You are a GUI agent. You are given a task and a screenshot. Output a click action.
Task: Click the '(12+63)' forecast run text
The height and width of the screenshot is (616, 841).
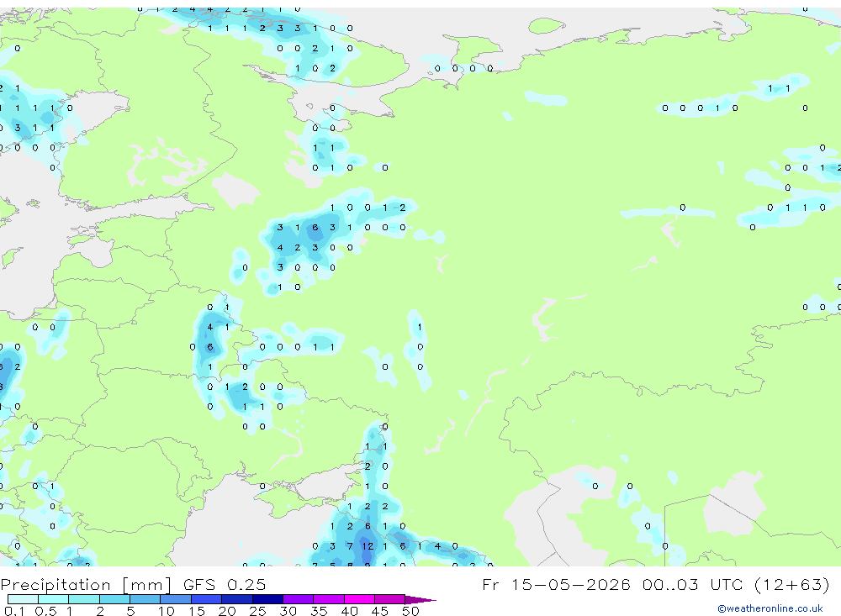tap(791, 585)
